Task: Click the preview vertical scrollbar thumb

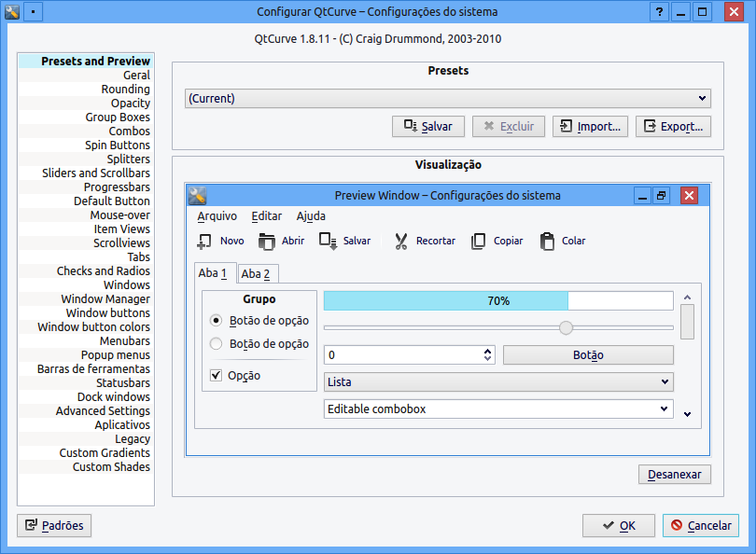Action: pyautogui.click(x=688, y=322)
